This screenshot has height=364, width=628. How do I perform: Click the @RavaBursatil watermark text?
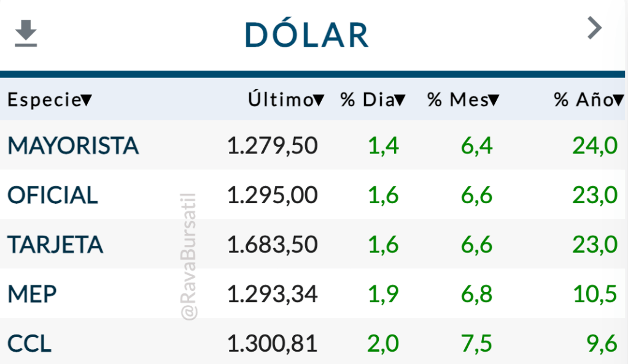[x=190, y=257]
